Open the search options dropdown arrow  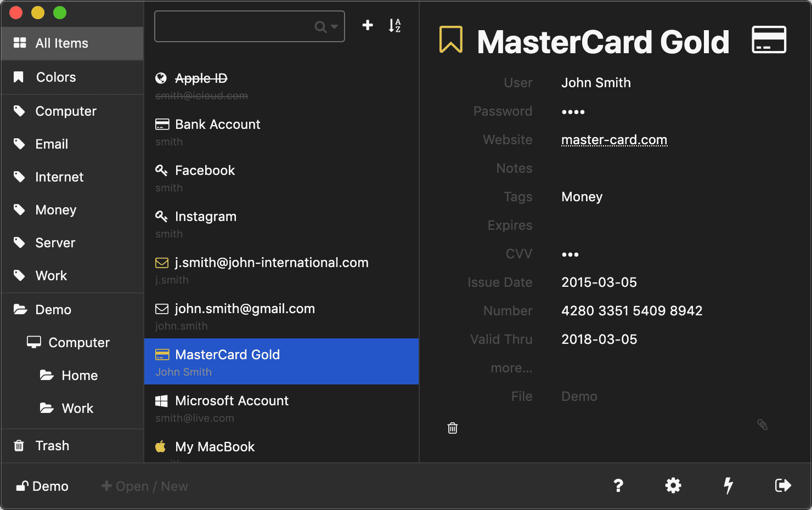click(x=334, y=26)
